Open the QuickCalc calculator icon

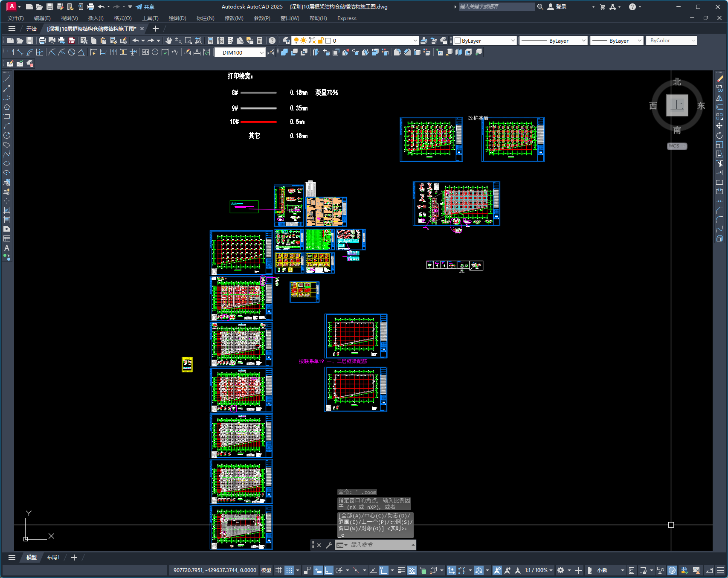[260, 41]
